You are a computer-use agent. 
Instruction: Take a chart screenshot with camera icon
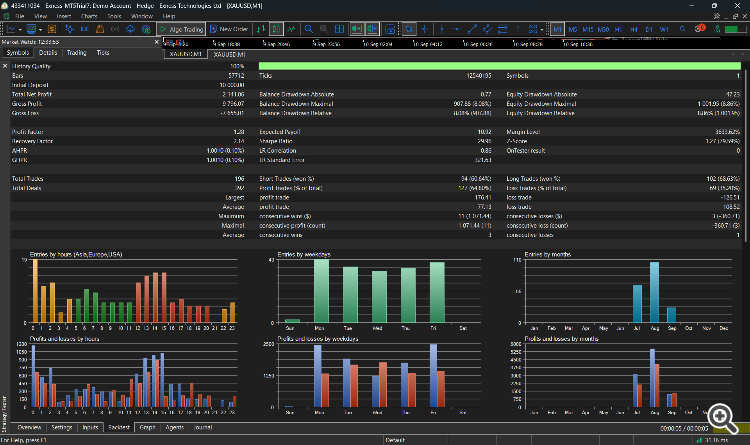[x=390, y=29]
